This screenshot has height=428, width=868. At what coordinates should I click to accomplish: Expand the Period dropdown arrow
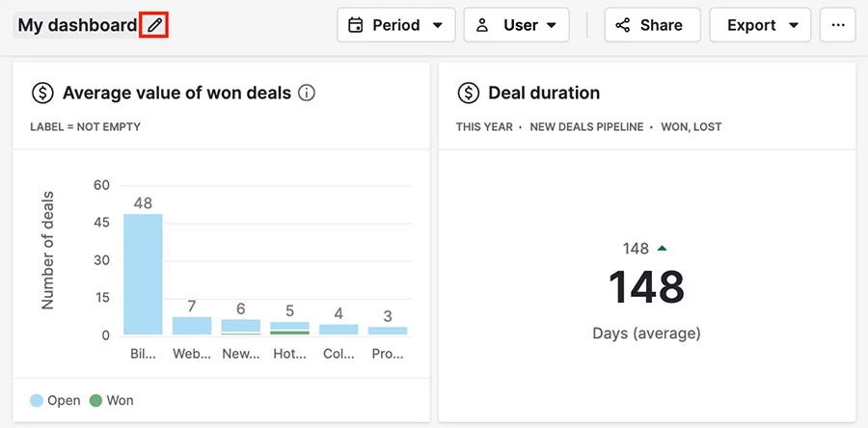(x=437, y=25)
